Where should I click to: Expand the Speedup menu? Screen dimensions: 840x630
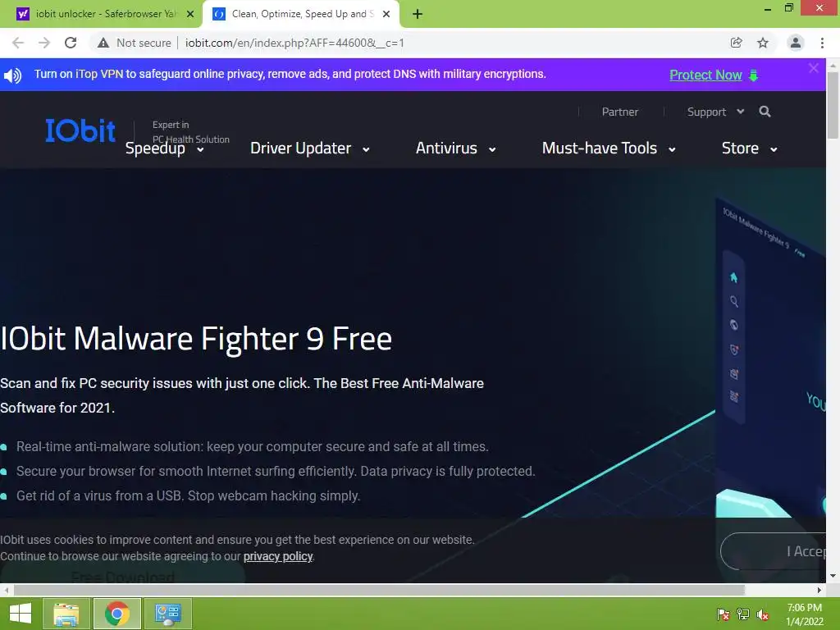point(164,148)
